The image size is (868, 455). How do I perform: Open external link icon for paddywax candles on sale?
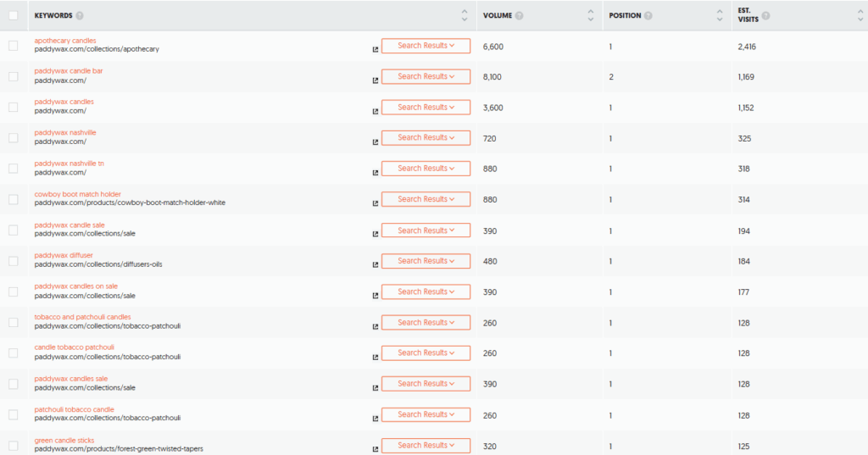pyautogui.click(x=376, y=296)
